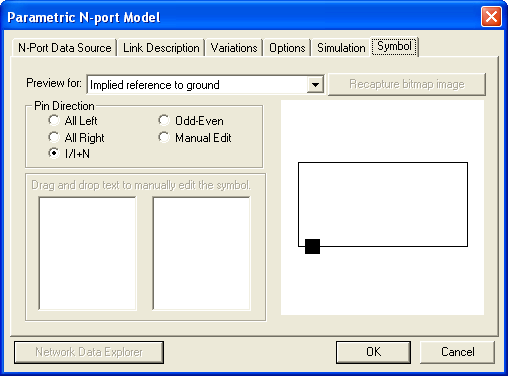The width and height of the screenshot is (508, 376).
Task: Go to the Variations tab
Action: (x=234, y=48)
